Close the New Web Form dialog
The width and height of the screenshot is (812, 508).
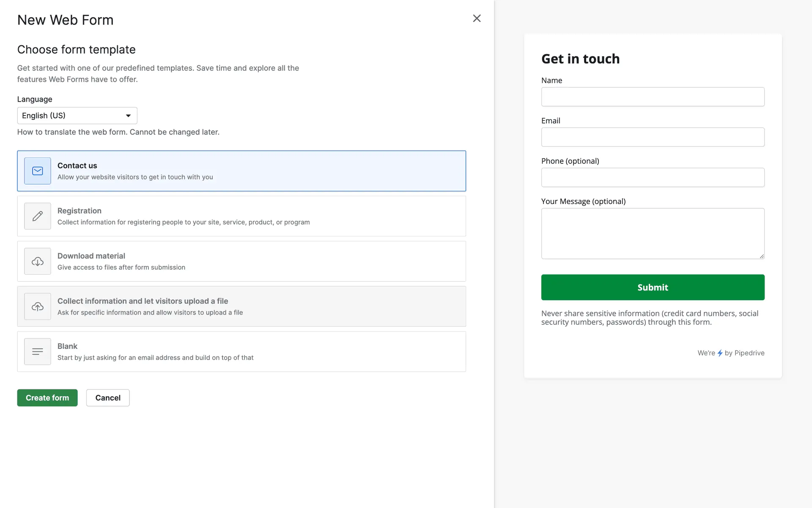(x=477, y=18)
